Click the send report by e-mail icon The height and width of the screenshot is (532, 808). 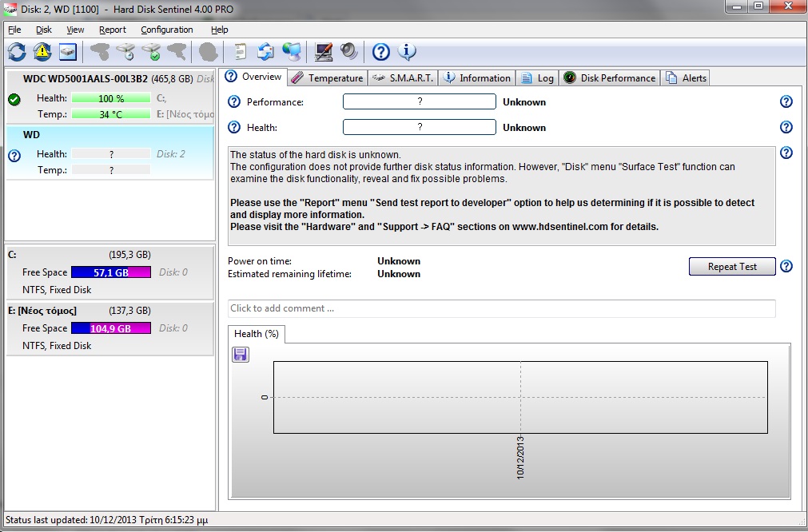tap(265, 51)
